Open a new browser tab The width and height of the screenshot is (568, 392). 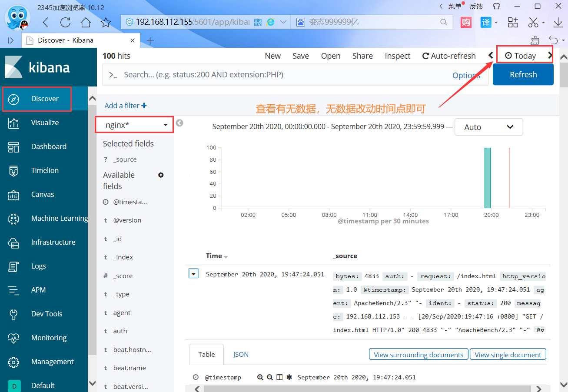click(x=150, y=41)
